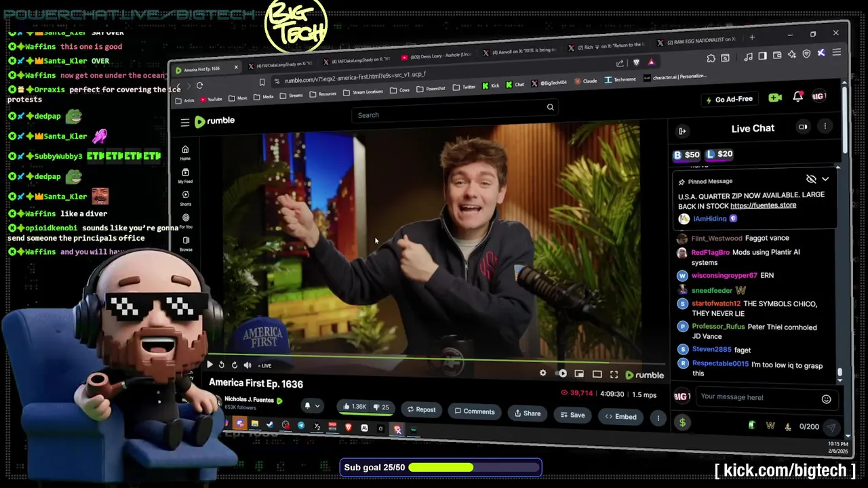Open a new browser tab
This screenshot has height=488, width=868.
pyautogui.click(x=752, y=37)
